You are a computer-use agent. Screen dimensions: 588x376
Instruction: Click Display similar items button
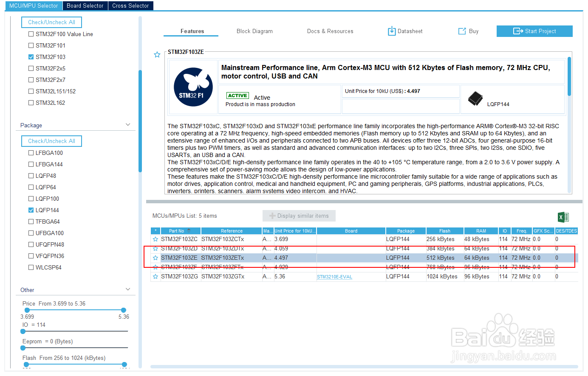point(299,216)
